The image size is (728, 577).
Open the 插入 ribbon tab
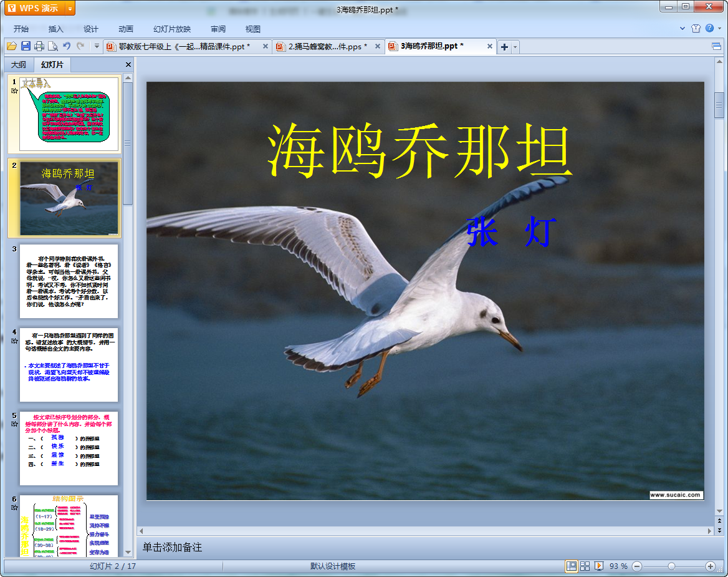(x=55, y=29)
